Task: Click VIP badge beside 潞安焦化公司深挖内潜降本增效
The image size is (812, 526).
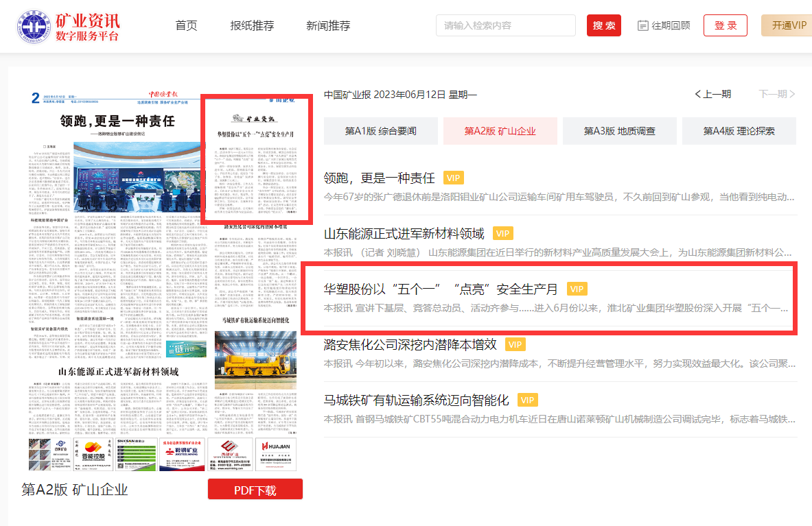Action: click(x=514, y=344)
